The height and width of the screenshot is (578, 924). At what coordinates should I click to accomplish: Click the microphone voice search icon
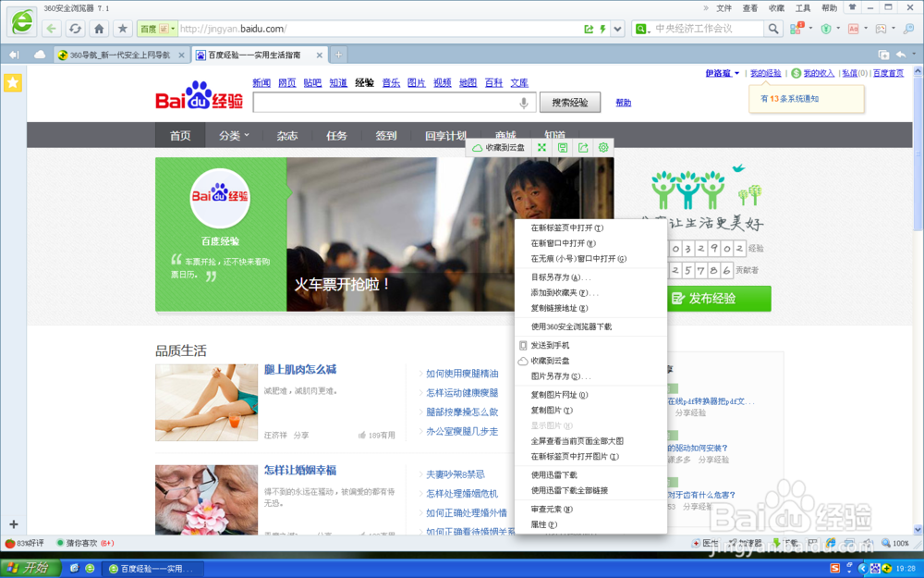[523, 103]
